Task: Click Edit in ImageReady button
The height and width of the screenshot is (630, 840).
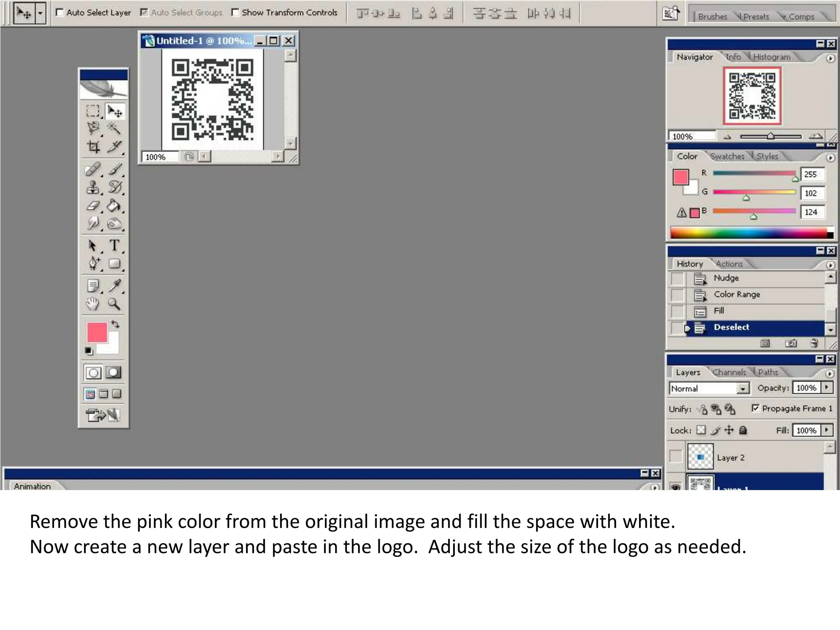Action: click(103, 415)
